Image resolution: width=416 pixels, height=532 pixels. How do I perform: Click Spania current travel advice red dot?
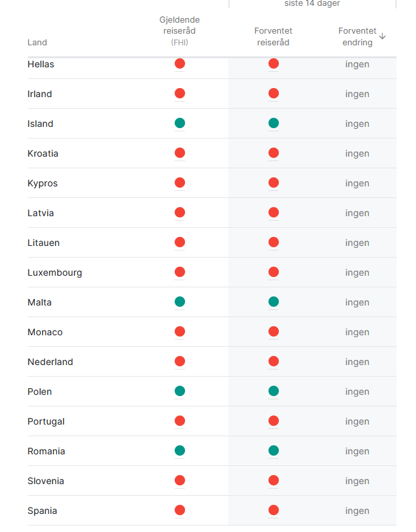[180, 510]
